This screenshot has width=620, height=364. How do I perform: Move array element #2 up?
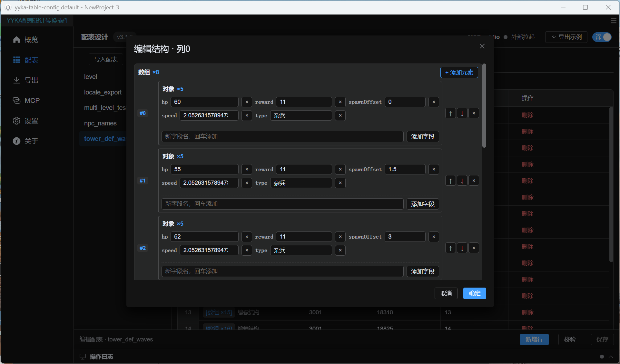point(450,248)
